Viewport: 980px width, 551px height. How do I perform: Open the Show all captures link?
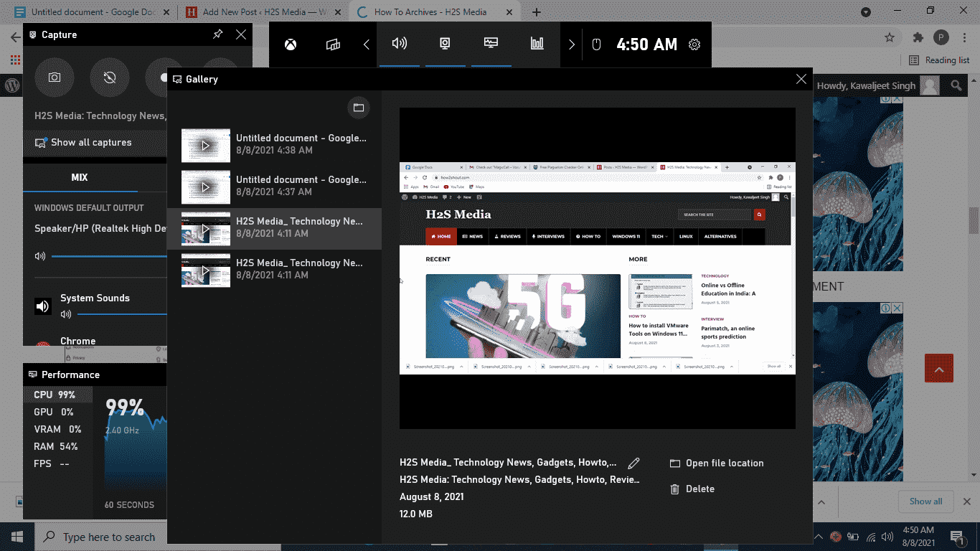[x=91, y=142]
